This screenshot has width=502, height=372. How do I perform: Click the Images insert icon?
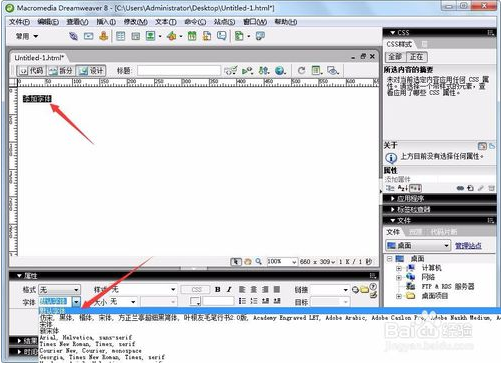pos(151,36)
